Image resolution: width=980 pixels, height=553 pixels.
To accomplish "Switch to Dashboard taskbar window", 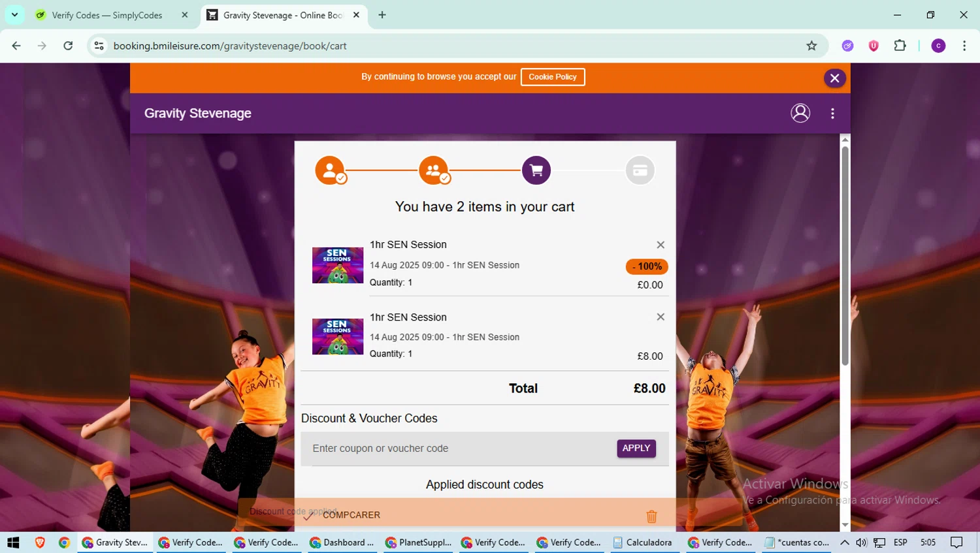I will (x=342, y=543).
